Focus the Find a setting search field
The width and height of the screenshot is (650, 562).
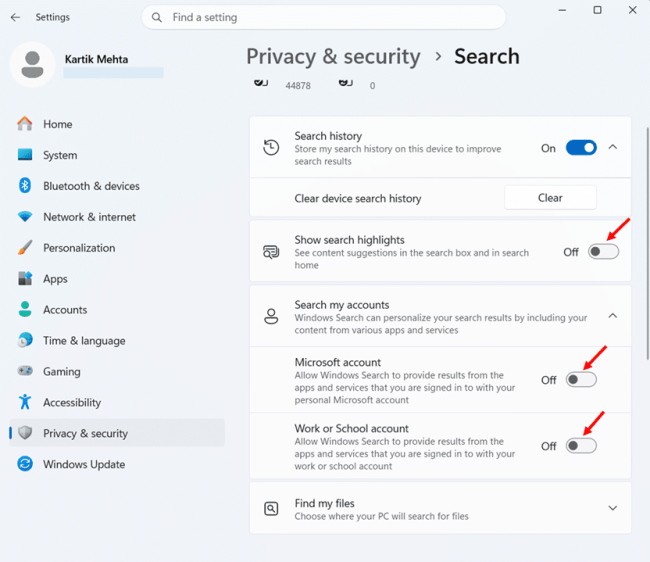(324, 17)
